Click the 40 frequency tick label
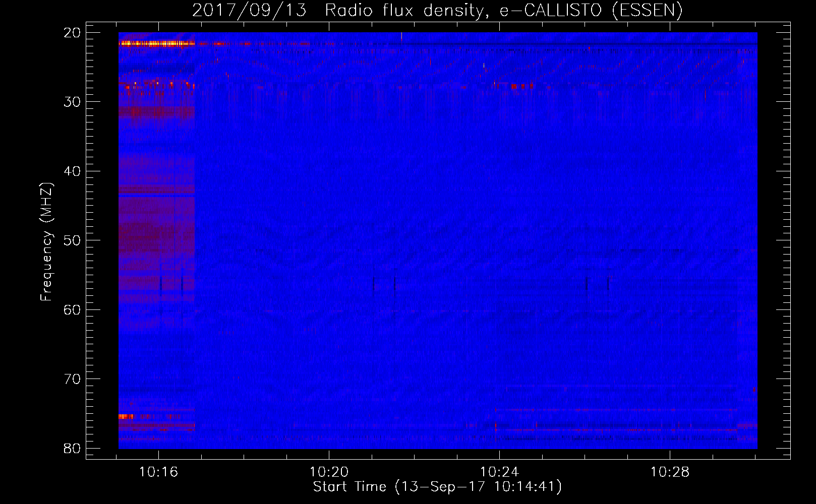The image size is (816, 504). (x=72, y=171)
